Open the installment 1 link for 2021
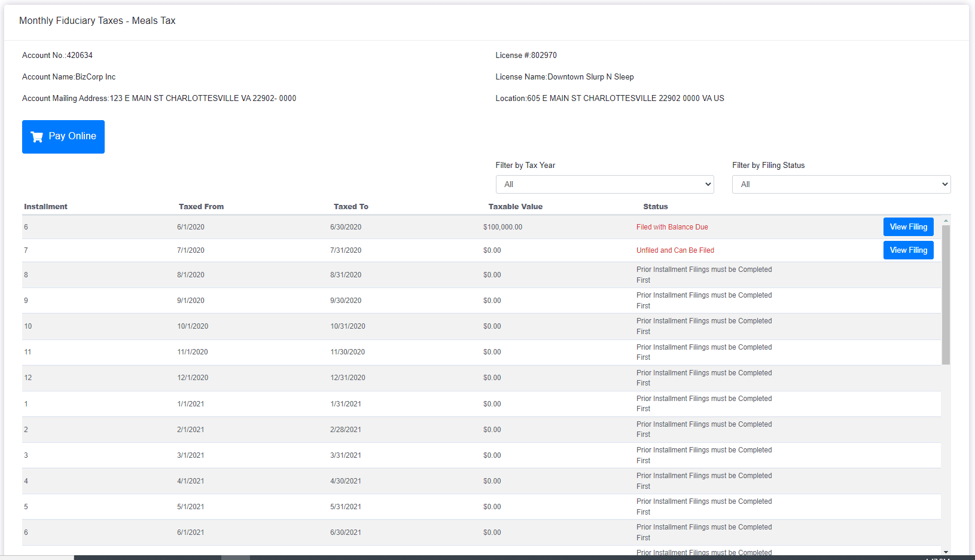 click(x=26, y=404)
